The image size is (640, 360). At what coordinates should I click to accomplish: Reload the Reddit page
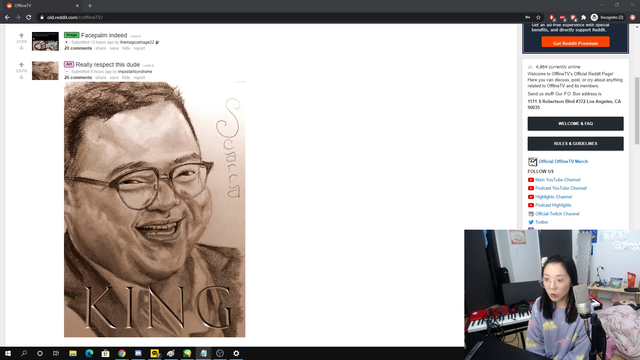tap(29, 18)
